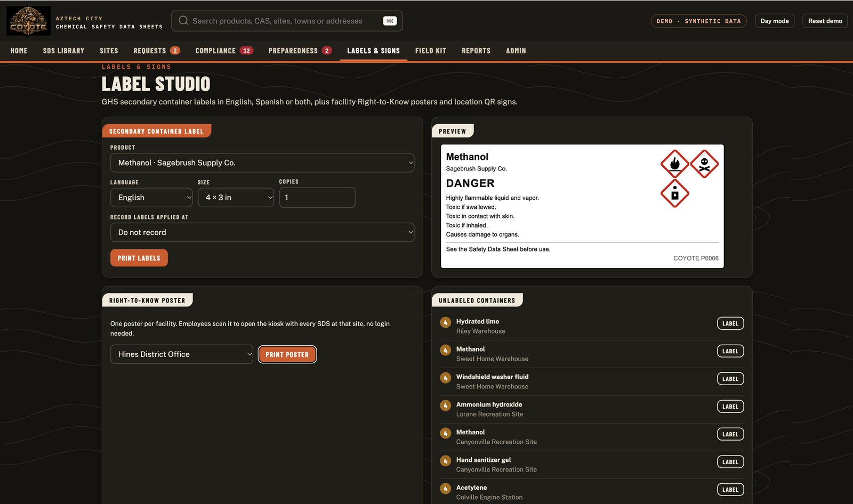Viewport: 853px width, 504px height.
Task: Click the health hazard pictogram in preview
Action: click(675, 193)
